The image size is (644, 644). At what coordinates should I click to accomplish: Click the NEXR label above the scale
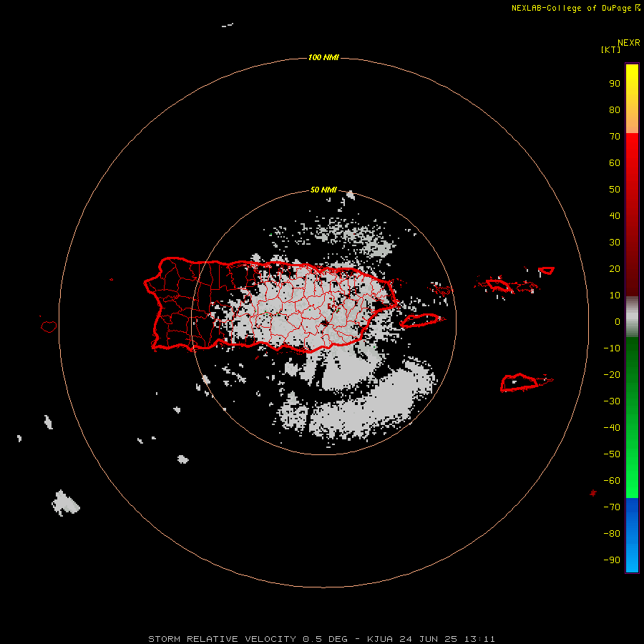click(628, 43)
